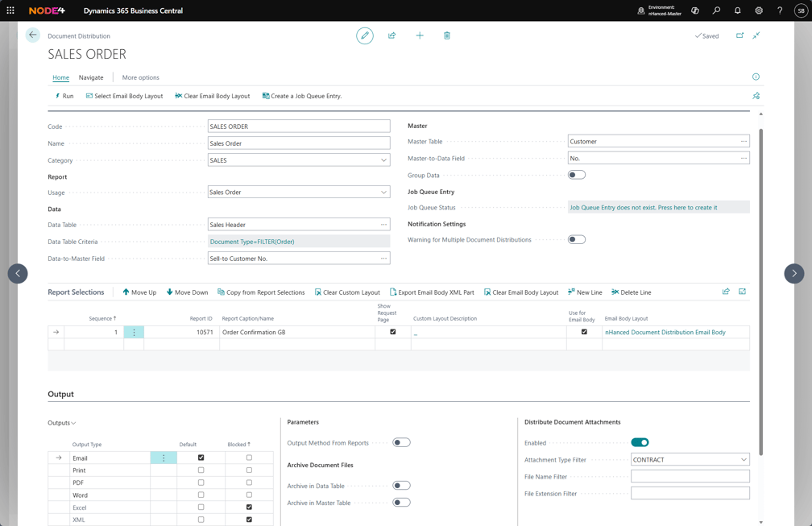The height and width of the screenshot is (526, 812).
Task: Click the pin action bar icon
Action: [x=756, y=96]
